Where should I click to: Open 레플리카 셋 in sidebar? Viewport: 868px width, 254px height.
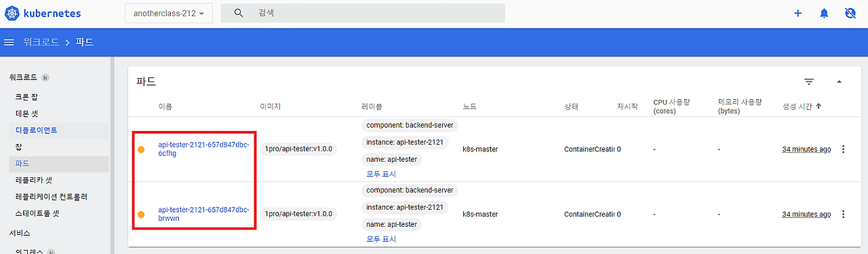tap(34, 181)
